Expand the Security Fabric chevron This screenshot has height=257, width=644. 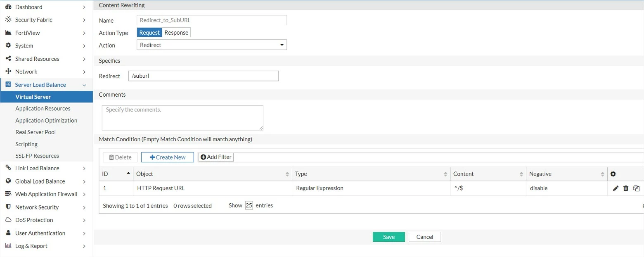coord(84,20)
